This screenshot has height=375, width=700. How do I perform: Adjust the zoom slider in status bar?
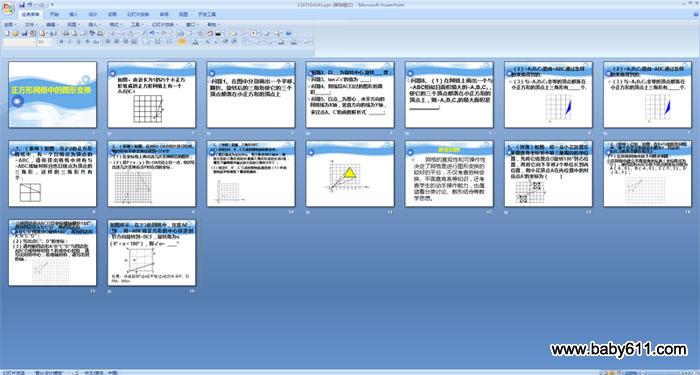665,372
